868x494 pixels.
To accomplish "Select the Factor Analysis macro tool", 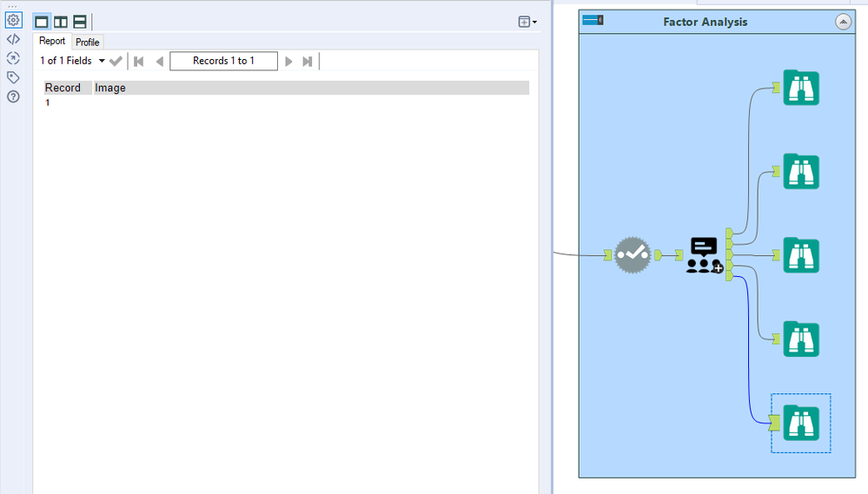I will pyautogui.click(x=704, y=255).
